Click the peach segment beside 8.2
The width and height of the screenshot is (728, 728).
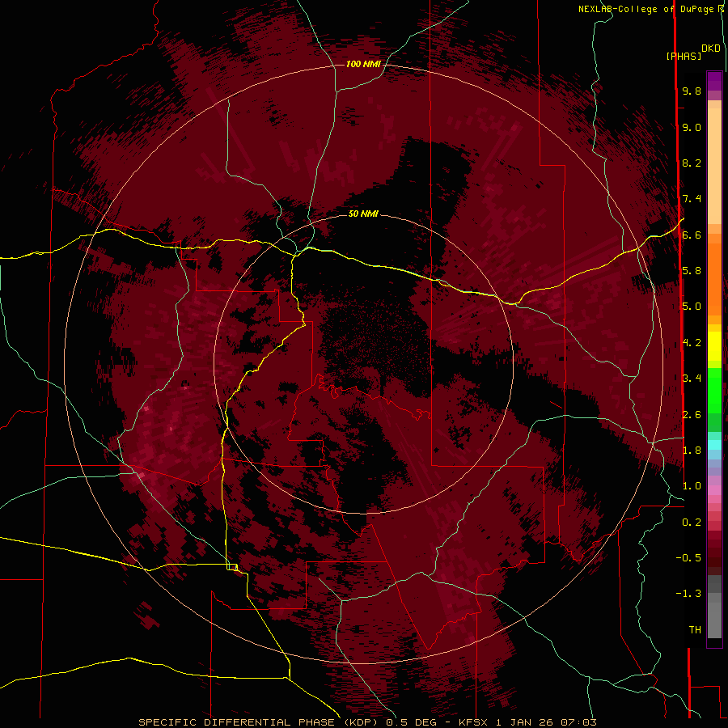click(x=714, y=166)
